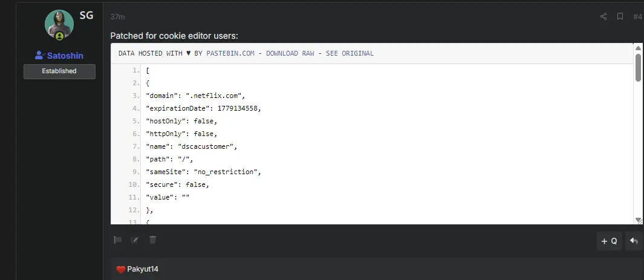The image size is (644, 280).
Task: Click the "expirationDate": 1779134558 line
Action: pos(204,108)
